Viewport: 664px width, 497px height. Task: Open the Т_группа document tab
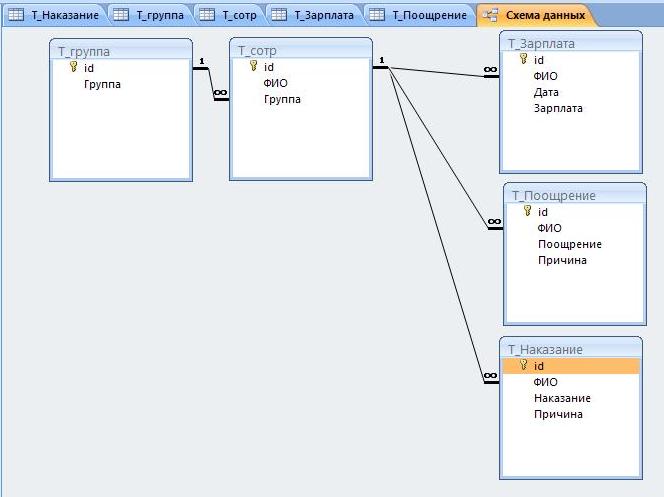(x=150, y=15)
